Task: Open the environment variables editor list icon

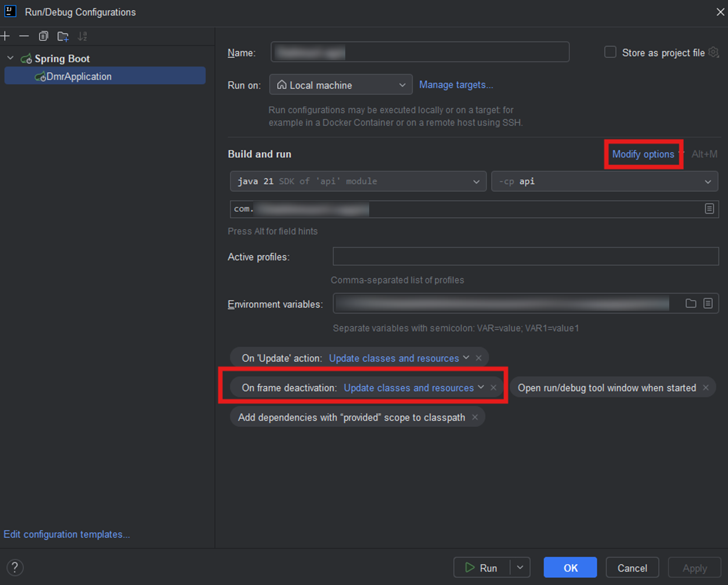Action: pyautogui.click(x=708, y=303)
